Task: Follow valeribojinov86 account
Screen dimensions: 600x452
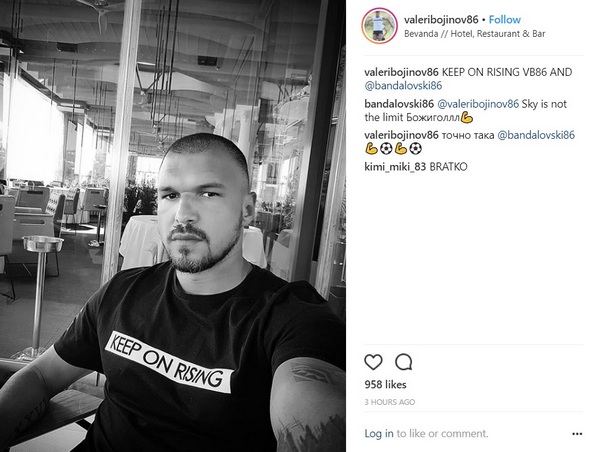Action: click(x=504, y=20)
